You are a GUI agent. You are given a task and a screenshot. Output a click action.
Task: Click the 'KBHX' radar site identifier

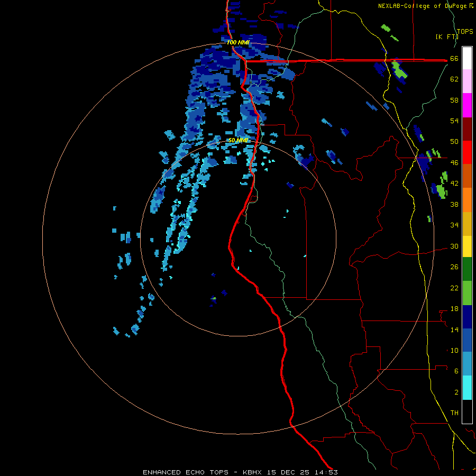(252, 472)
